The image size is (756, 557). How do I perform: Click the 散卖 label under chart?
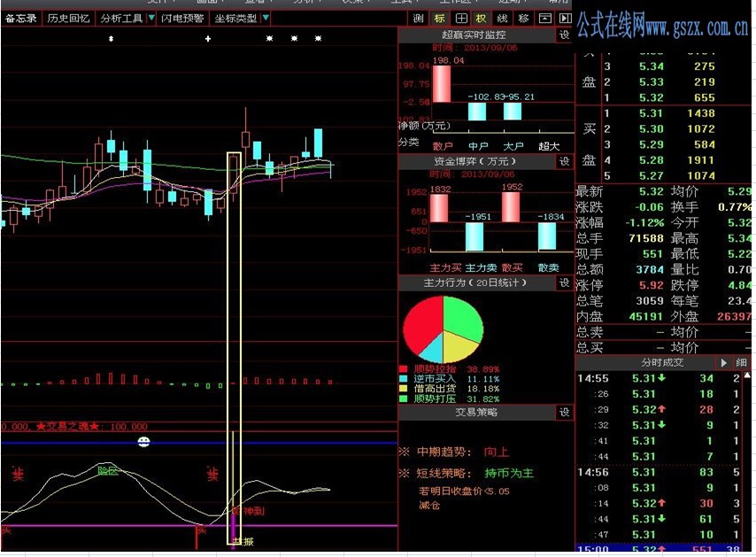[548, 268]
